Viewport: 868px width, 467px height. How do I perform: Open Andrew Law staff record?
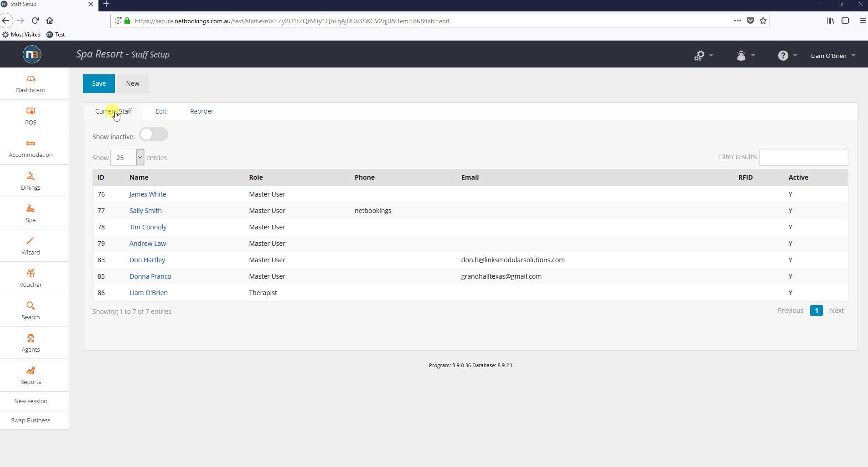148,244
